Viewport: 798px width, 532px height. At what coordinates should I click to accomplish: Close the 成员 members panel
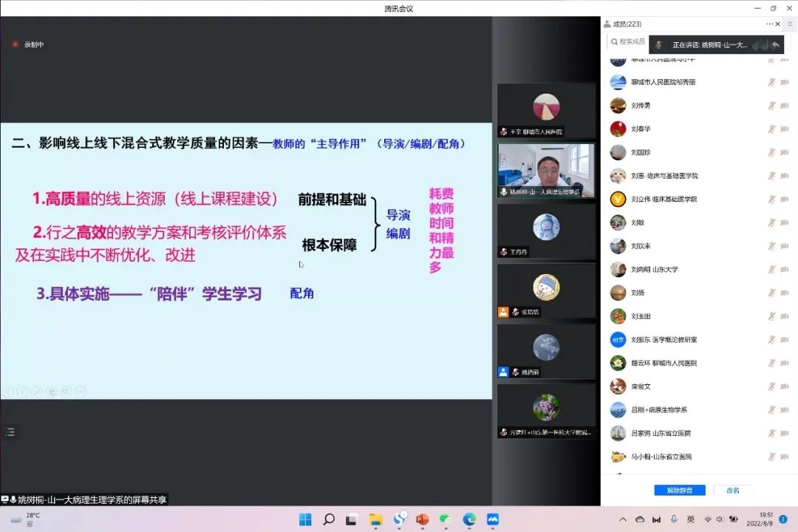778,24
